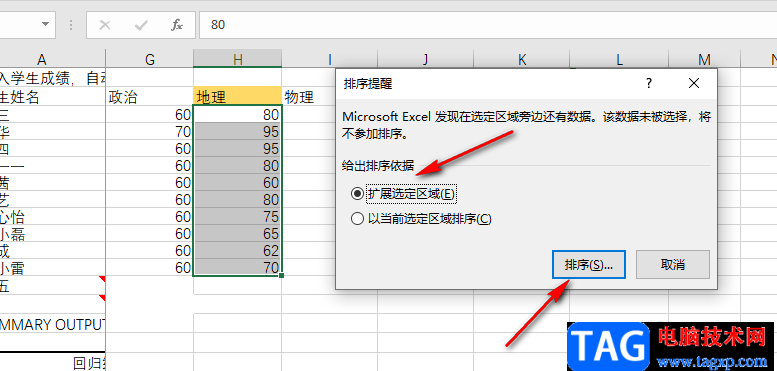Select column I header
This screenshot has height=371, width=777.
(330, 59)
